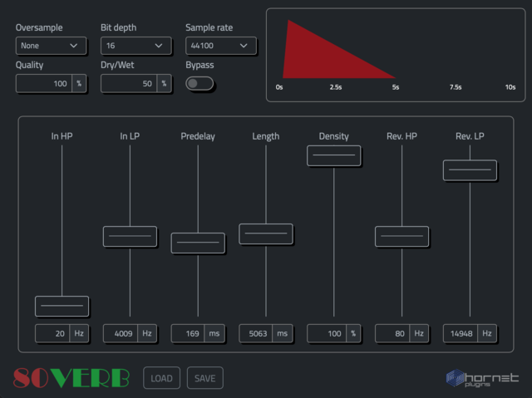This screenshot has width=532, height=398.
Task: Toggle the Bypass switch
Action: click(199, 83)
